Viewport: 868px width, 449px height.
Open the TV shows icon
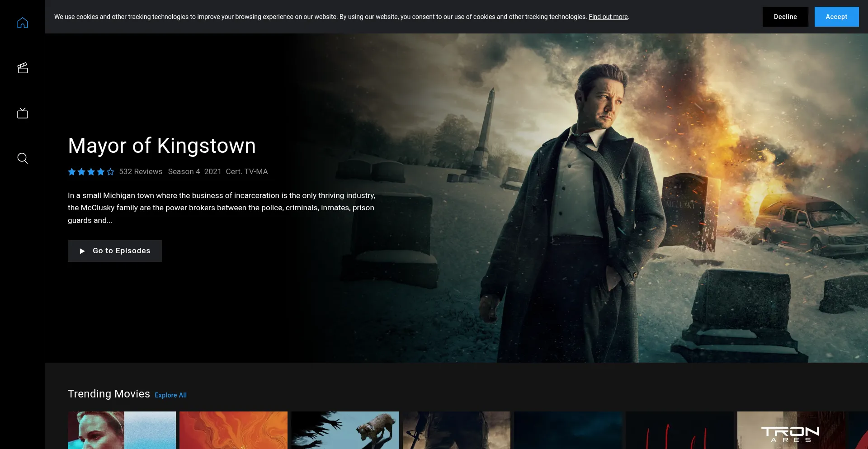(x=23, y=113)
